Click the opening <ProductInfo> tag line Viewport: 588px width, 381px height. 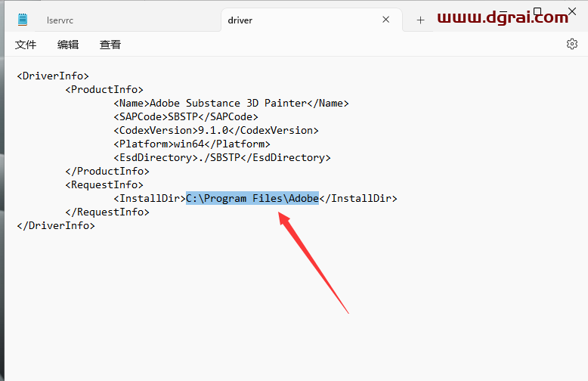pyautogui.click(x=104, y=90)
